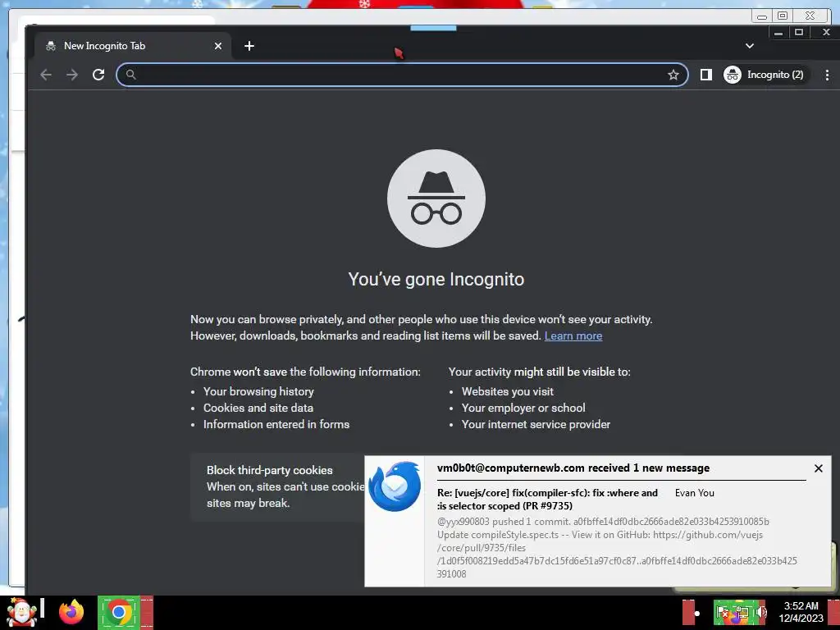Click the forward navigation arrow
The width and height of the screenshot is (840, 630).
[72, 75]
